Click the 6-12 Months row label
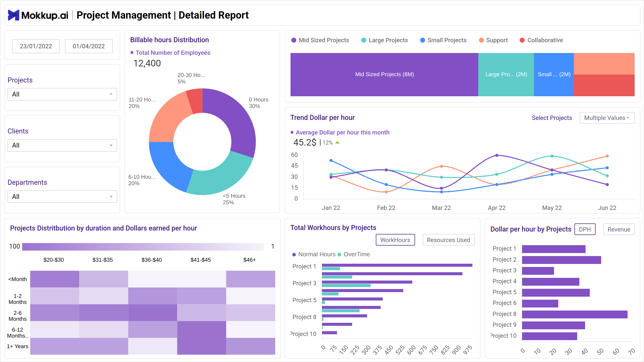 click(18, 333)
